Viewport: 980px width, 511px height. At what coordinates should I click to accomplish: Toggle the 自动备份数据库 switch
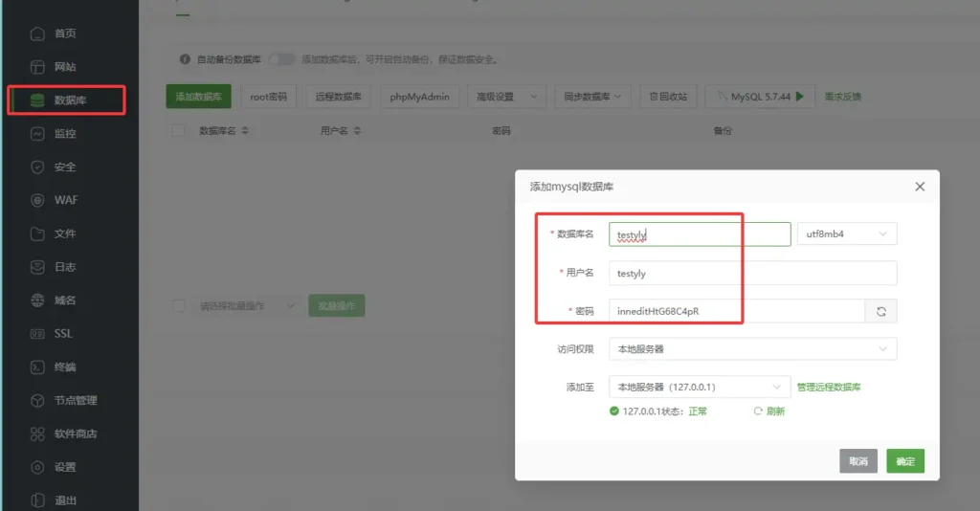[x=282, y=59]
